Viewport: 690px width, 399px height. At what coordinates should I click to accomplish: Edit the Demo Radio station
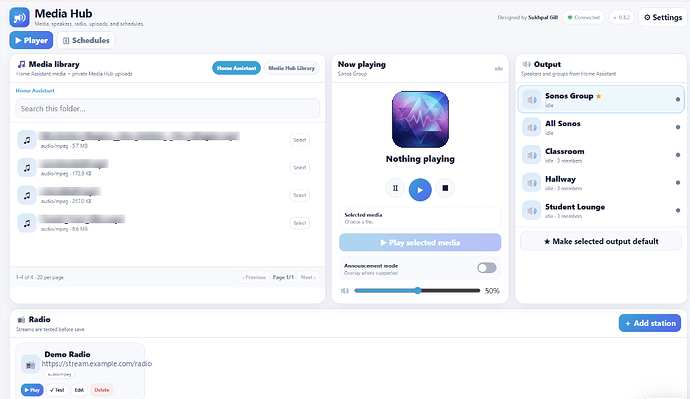79,390
